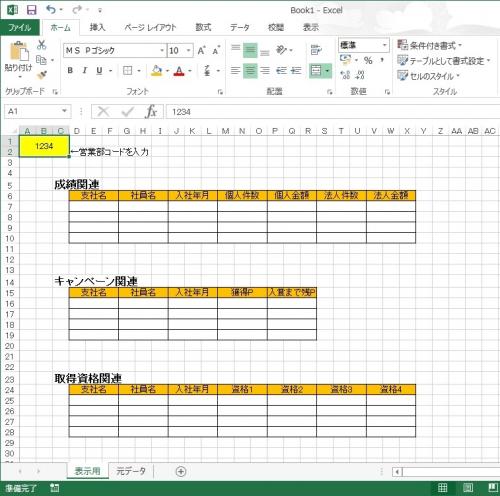The height and width of the screenshot is (496, 500).
Task: Click the Insert Function fx icon
Action: (151, 111)
